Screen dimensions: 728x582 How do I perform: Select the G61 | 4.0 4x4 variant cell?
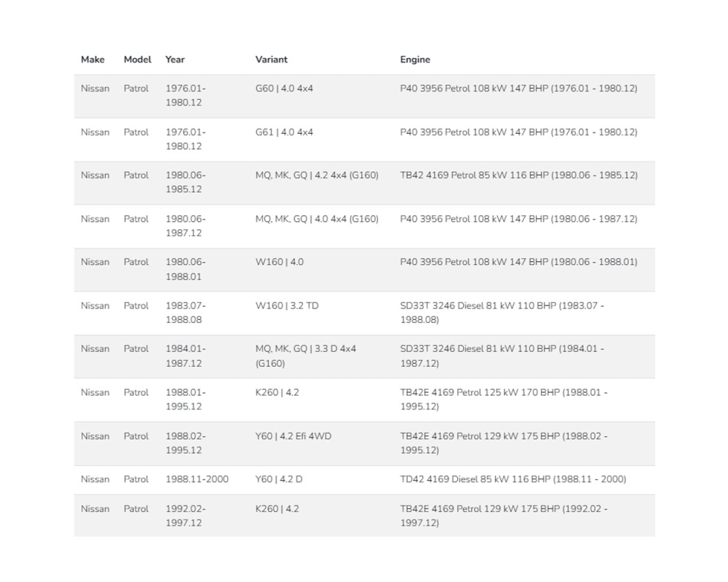click(x=284, y=132)
